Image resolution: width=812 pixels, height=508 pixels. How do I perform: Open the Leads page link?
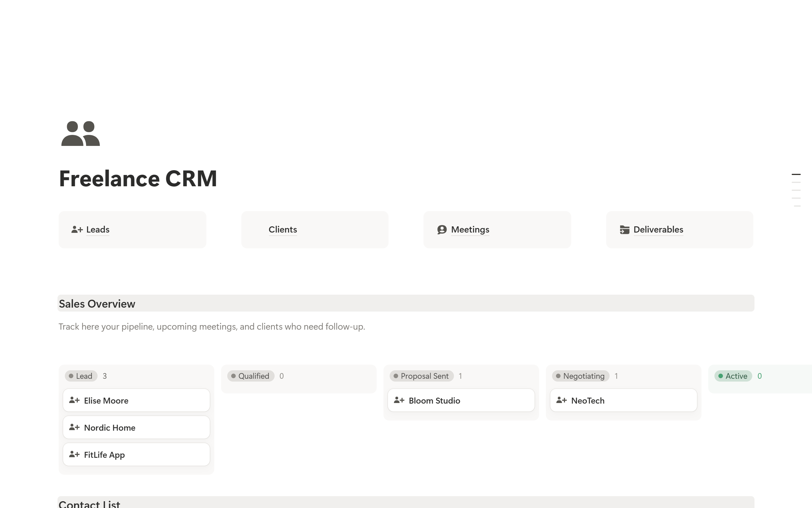(x=98, y=229)
